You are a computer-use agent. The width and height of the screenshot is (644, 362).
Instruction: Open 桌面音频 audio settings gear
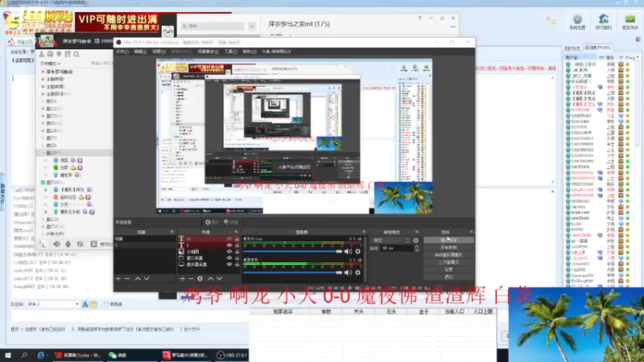click(357, 272)
